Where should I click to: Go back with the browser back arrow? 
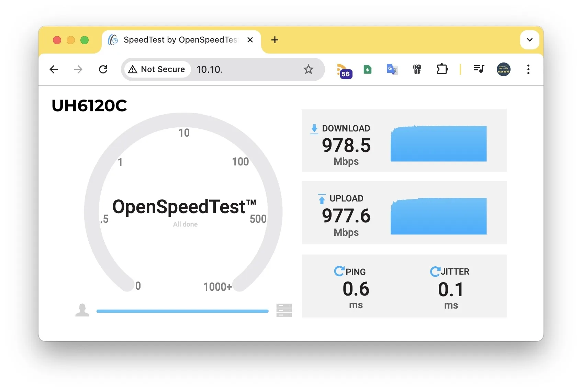pyautogui.click(x=54, y=69)
